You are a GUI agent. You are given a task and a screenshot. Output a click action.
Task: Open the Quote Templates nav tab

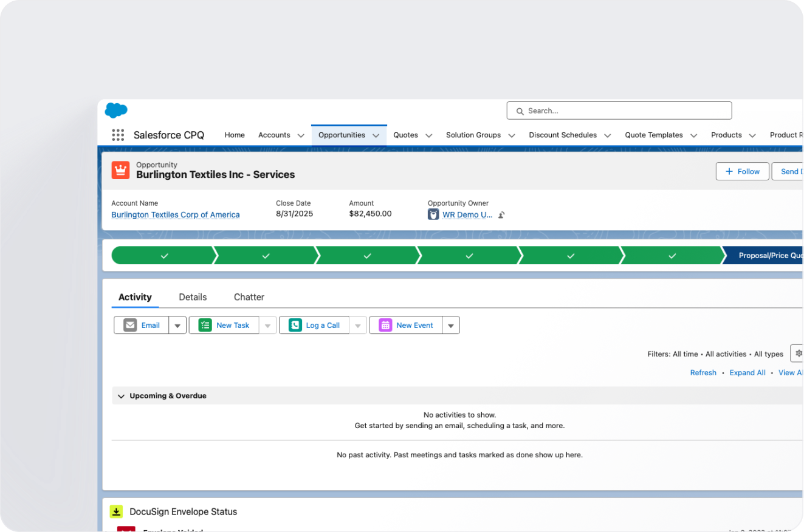pyautogui.click(x=654, y=135)
